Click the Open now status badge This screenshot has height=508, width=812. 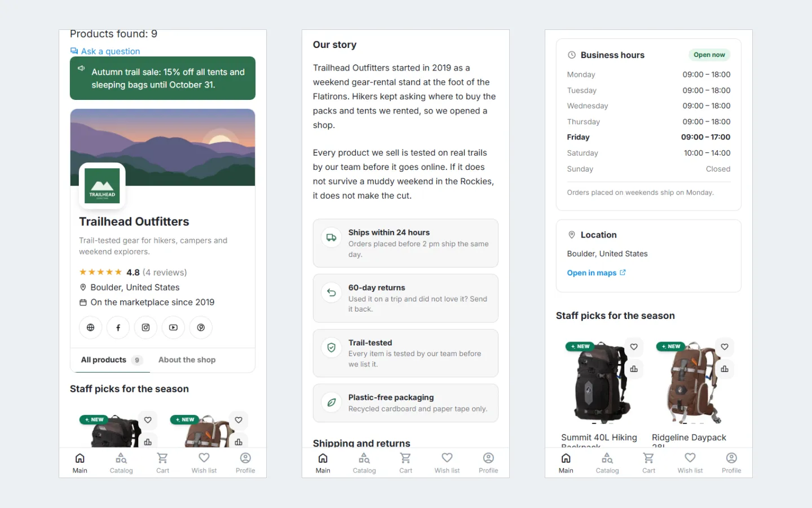click(x=709, y=55)
